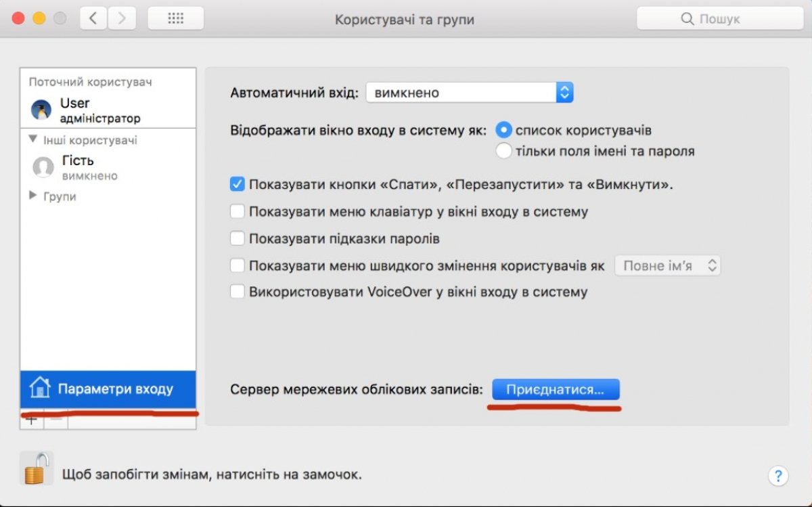
Task: Click the «Щоб запобігти змінам» lock hint text
Action: coord(212,475)
